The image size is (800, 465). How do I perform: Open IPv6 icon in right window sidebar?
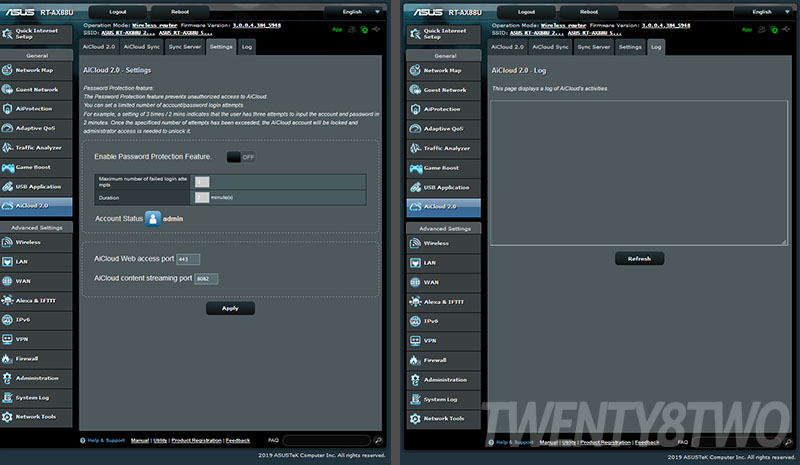click(415, 321)
